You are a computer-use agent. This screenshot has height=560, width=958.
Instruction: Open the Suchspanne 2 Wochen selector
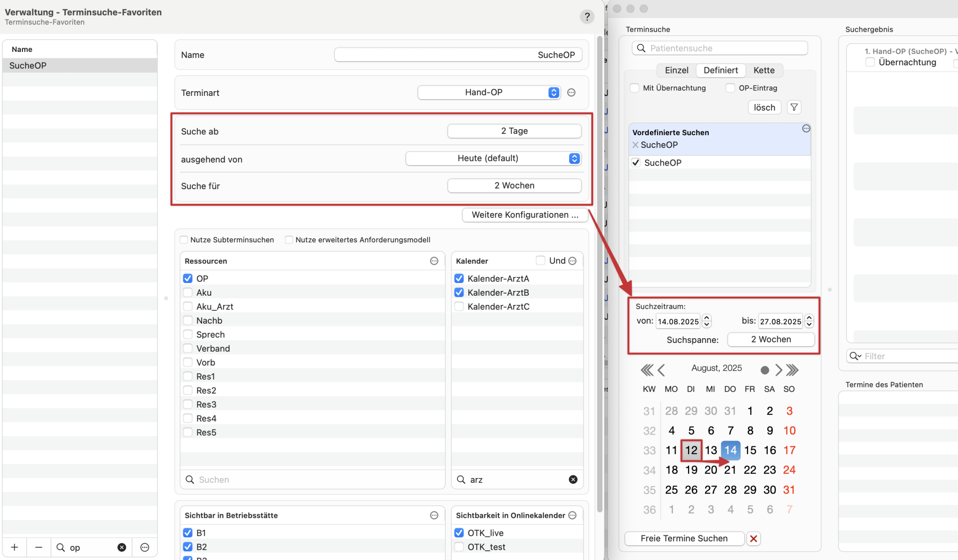pyautogui.click(x=771, y=340)
